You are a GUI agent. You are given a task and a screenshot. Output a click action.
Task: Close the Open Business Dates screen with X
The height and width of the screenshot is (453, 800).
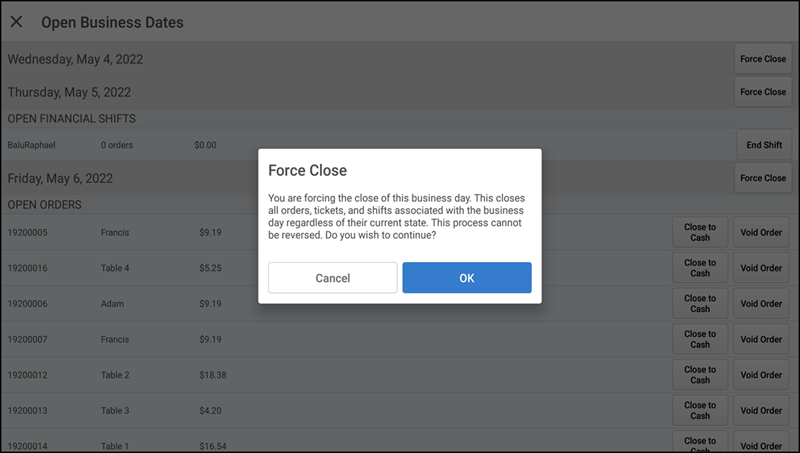16,21
